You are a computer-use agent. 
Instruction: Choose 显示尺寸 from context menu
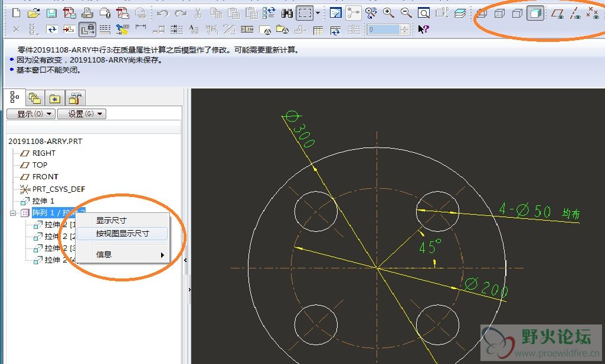(112, 221)
